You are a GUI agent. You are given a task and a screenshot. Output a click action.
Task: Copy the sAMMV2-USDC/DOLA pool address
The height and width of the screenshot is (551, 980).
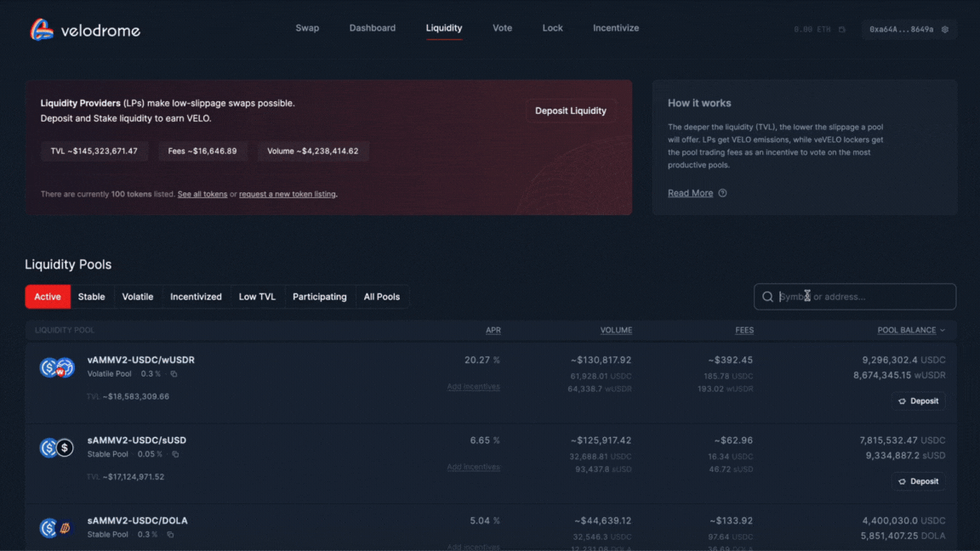[170, 535]
